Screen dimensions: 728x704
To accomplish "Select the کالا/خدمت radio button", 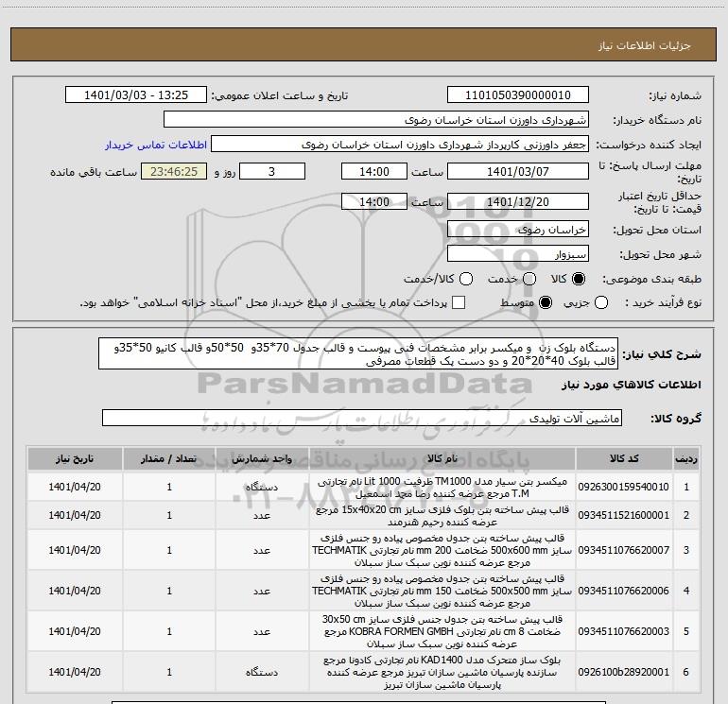I will click(466, 279).
